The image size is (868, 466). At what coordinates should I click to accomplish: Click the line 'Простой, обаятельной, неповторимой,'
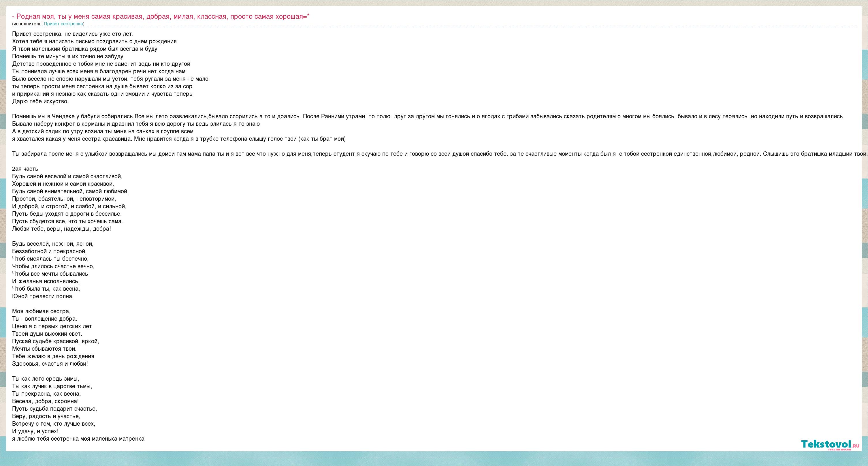64,199
